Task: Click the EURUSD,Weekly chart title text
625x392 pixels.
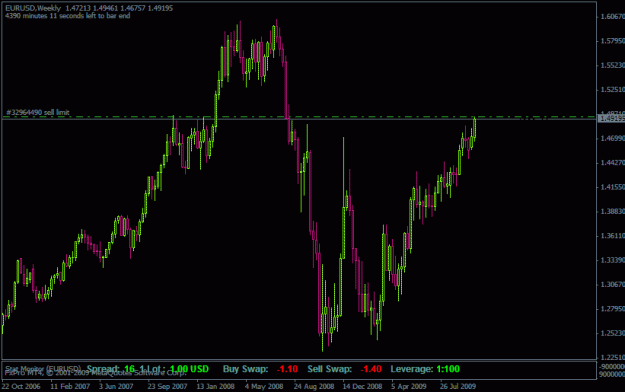Action: click(33, 8)
